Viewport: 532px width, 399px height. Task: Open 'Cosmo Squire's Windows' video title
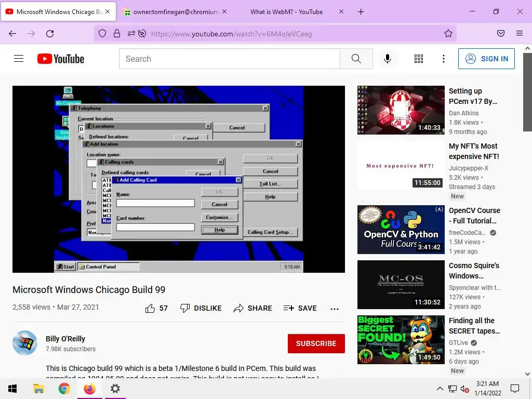coord(474,271)
